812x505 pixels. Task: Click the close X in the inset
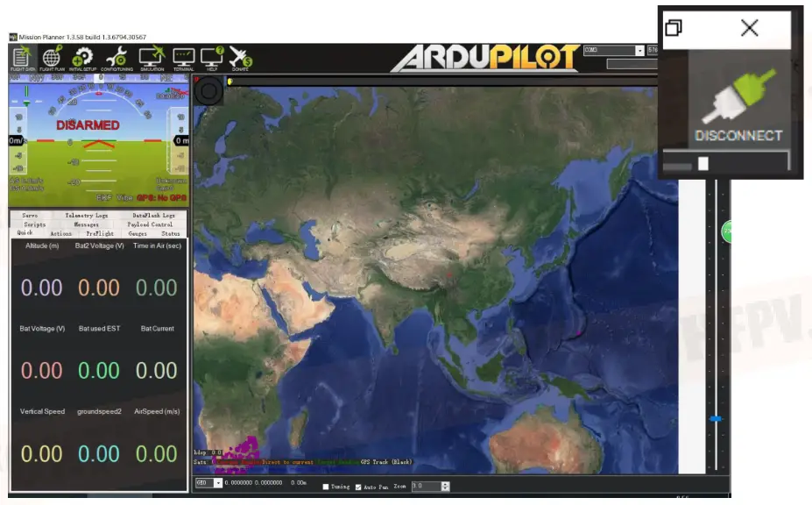(x=749, y=27)
